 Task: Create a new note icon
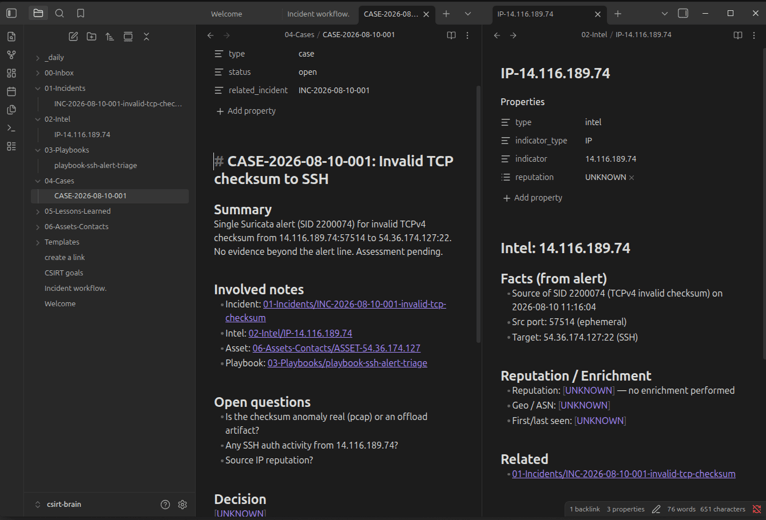pos(73,37)
